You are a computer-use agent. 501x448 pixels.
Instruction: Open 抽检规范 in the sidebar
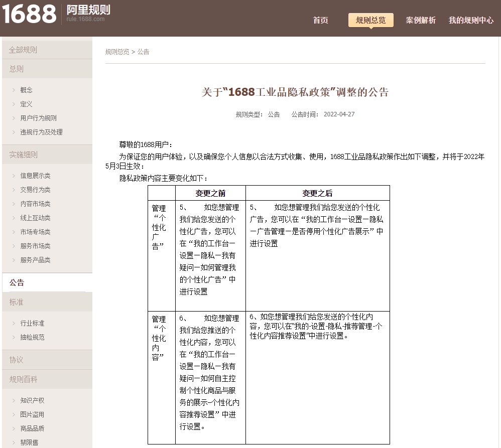click(x=32, y=337)
